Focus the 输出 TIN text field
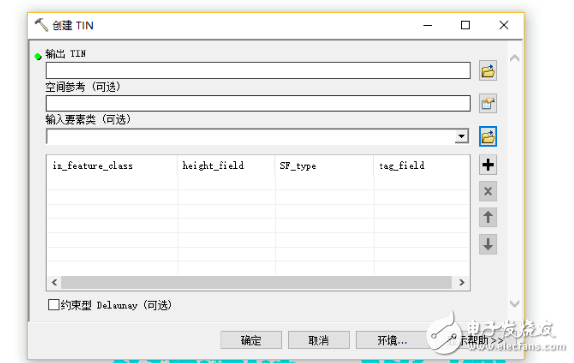This screenshot has height=363, width=574. click(258, 70)
